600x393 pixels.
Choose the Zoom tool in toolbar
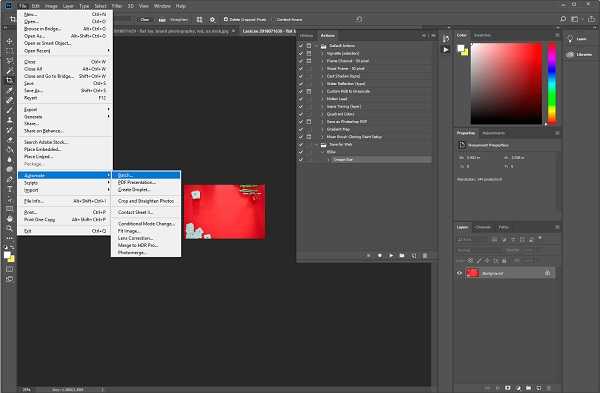pos(10,228)
